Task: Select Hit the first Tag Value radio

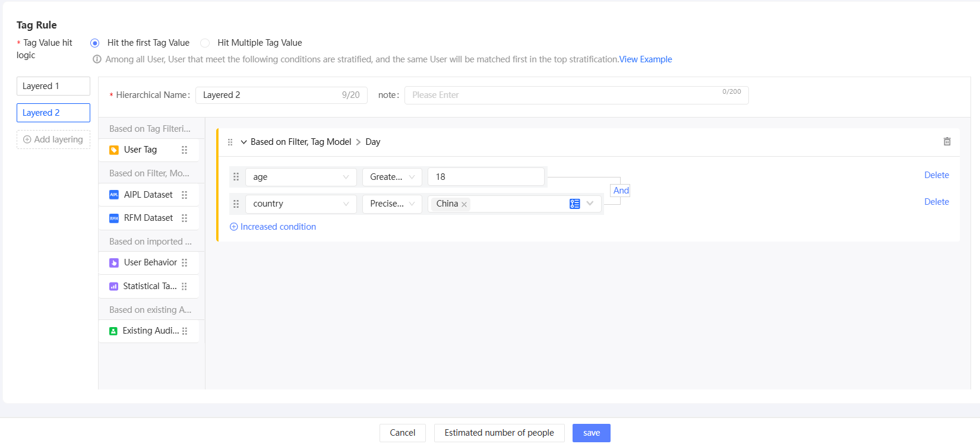Action: click(x=95, y=43)
